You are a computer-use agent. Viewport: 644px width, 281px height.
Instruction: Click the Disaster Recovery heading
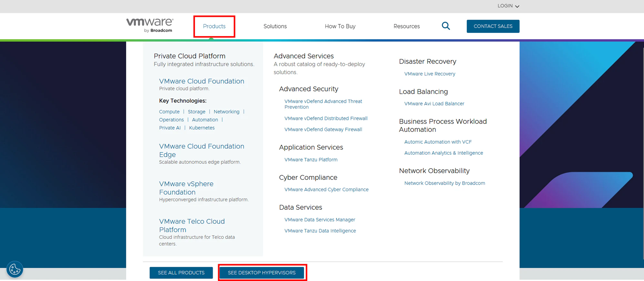427,62
